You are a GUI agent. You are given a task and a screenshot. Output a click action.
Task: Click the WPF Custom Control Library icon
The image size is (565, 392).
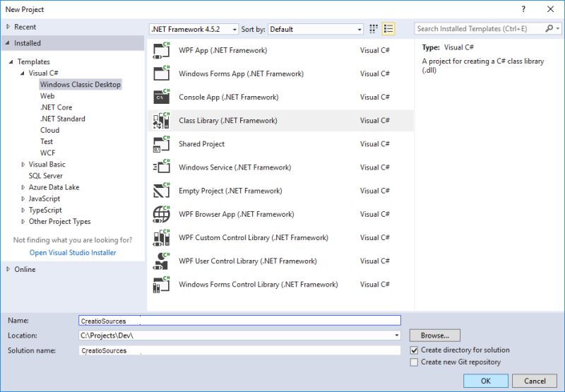(162, 238)
